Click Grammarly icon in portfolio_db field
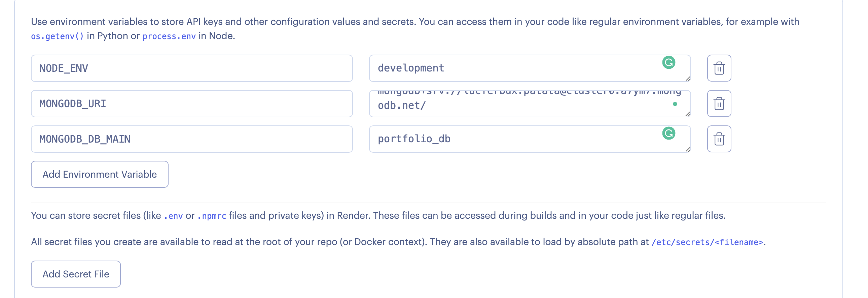 click(668, 133)
